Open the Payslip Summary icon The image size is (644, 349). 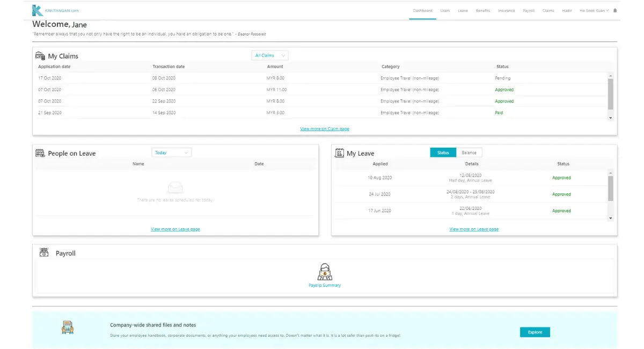[x=325, y=272]
